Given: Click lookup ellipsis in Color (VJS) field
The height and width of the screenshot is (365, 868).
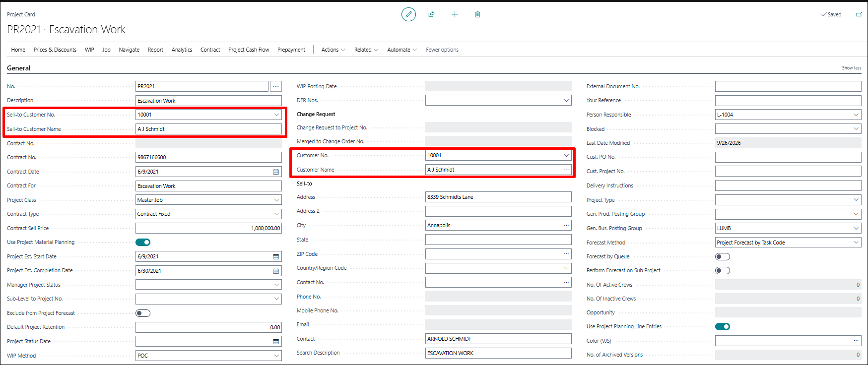Looking at the screenshot, I should tap(856, 341).
